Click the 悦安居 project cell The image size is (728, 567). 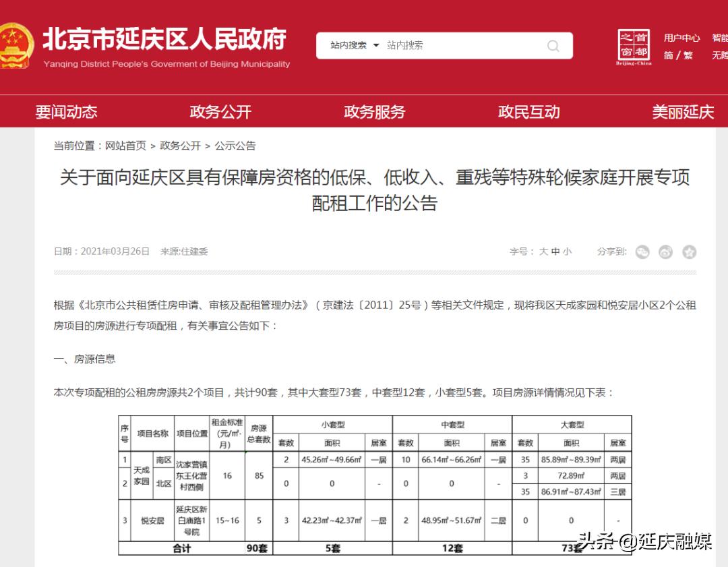153,520
